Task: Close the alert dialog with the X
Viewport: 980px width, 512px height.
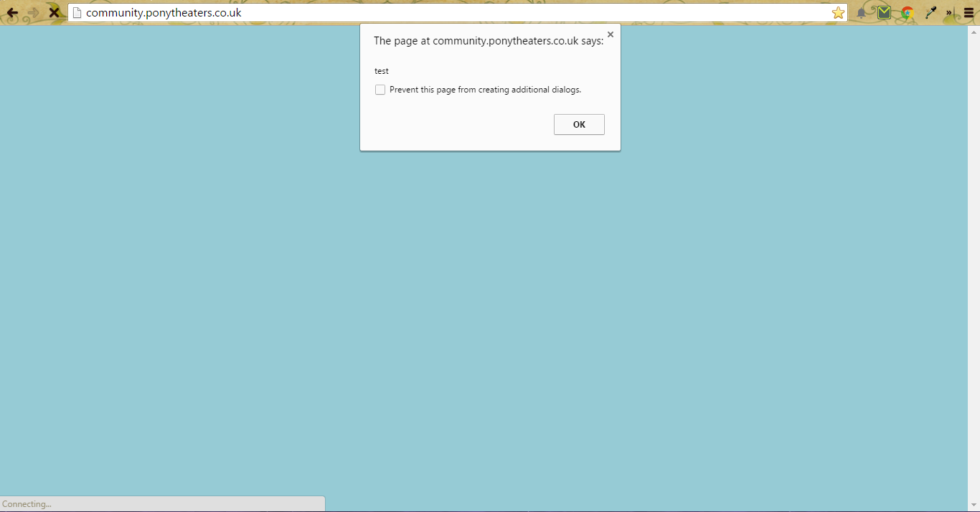Action: [x=611, y=34]
